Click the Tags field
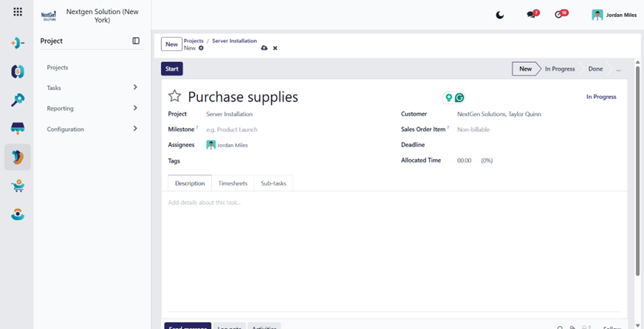Screen dimensions: 644x329 295,160
